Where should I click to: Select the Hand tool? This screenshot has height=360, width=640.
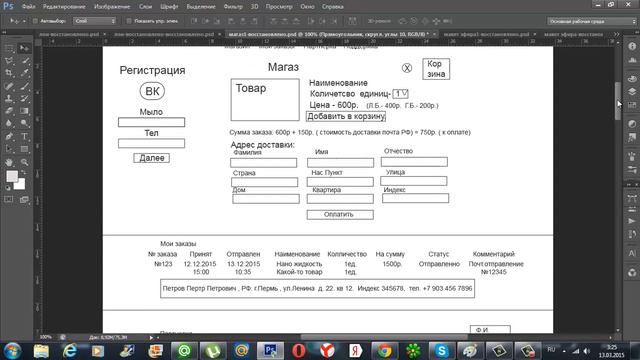(x=9, y=162)
